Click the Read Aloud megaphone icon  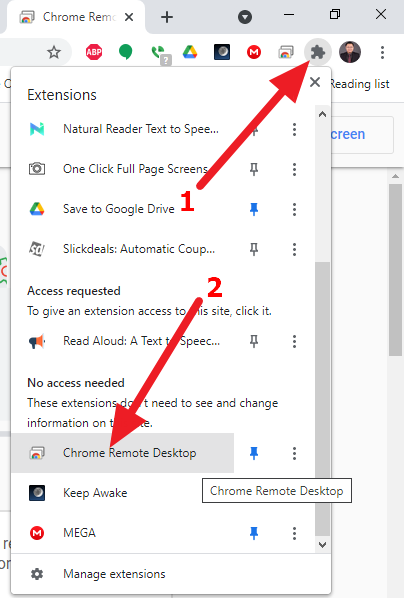(37, 341)
